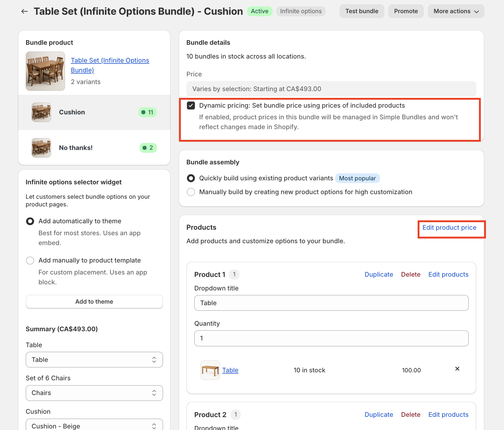Select Quickly build using existing product variants
This screenshot has height=430, width=504.
coord(191,178)
